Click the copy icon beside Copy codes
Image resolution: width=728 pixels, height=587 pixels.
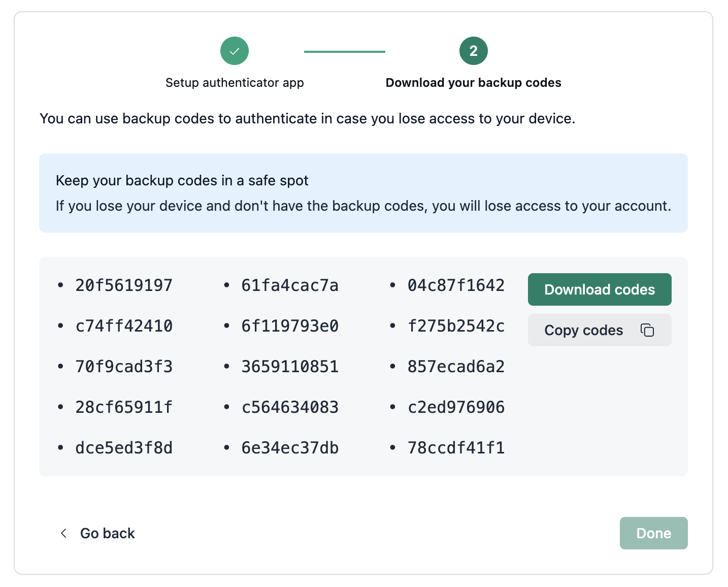click(647, 330)
